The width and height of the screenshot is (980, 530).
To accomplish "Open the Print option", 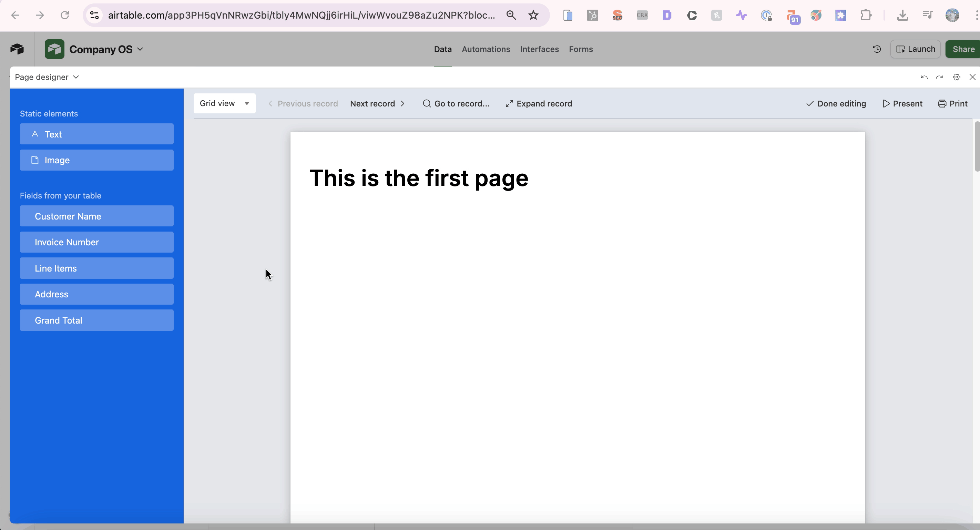I will [x=953, y=103].
